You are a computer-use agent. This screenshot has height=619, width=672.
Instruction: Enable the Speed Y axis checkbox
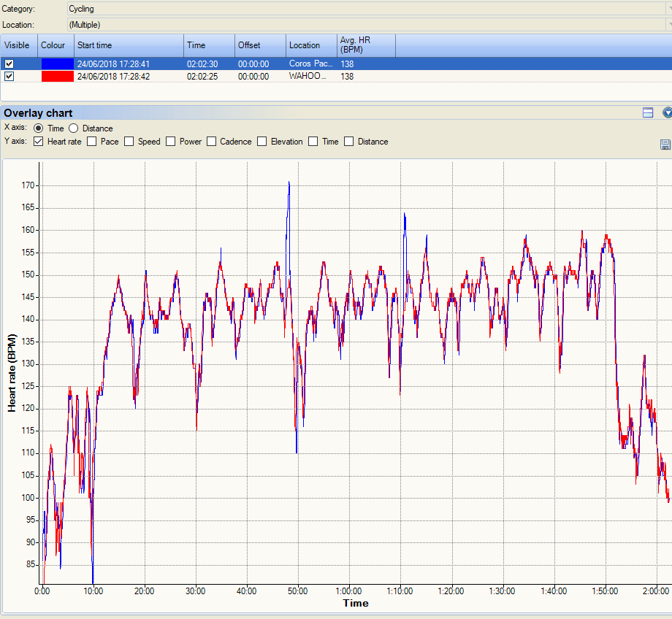(129, 142)
